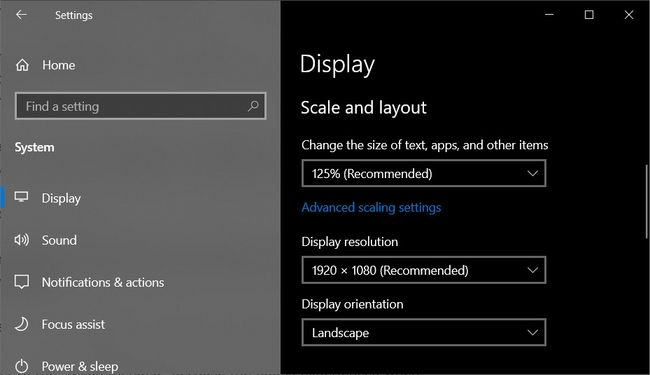The width and height of the screenshot is (650, 375).
Task: Click the back arrow in Settings
Action: pyautogui.click(x=21, y=15)
